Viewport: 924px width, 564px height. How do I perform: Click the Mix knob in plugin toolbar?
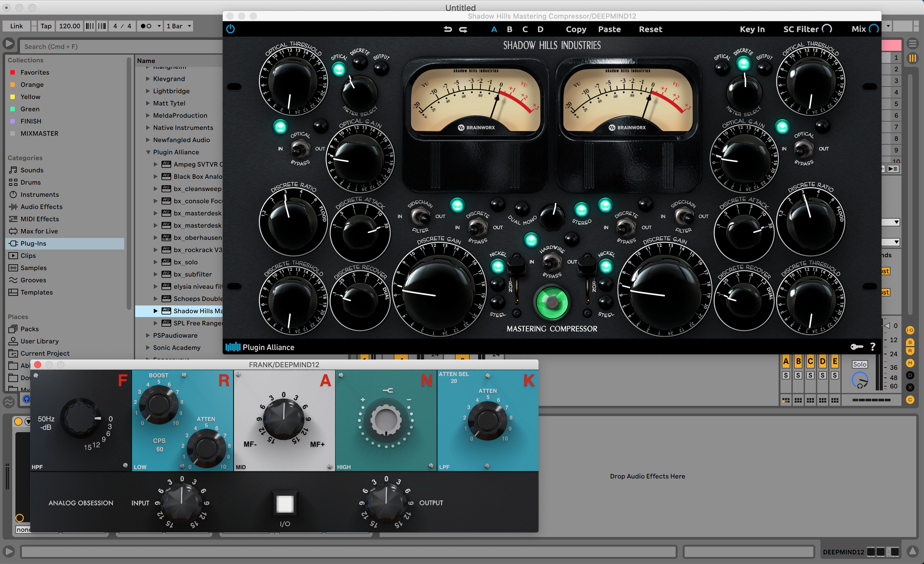[873, 29]
